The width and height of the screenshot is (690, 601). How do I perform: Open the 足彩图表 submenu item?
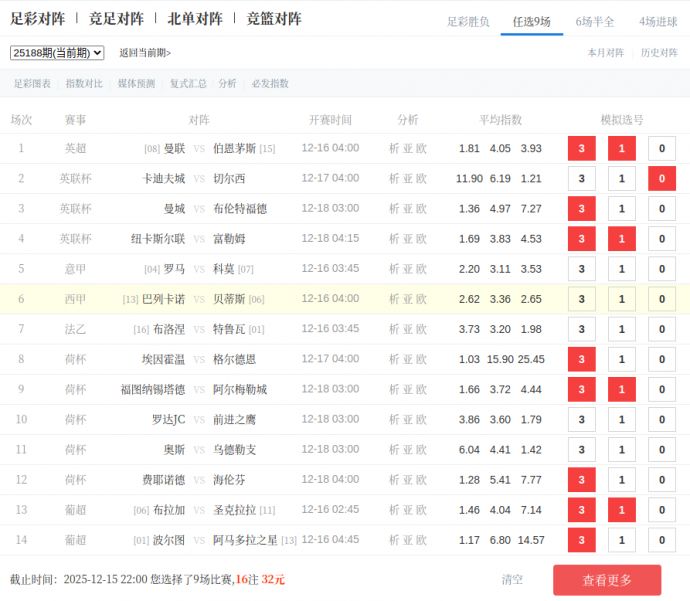[32, 84]
